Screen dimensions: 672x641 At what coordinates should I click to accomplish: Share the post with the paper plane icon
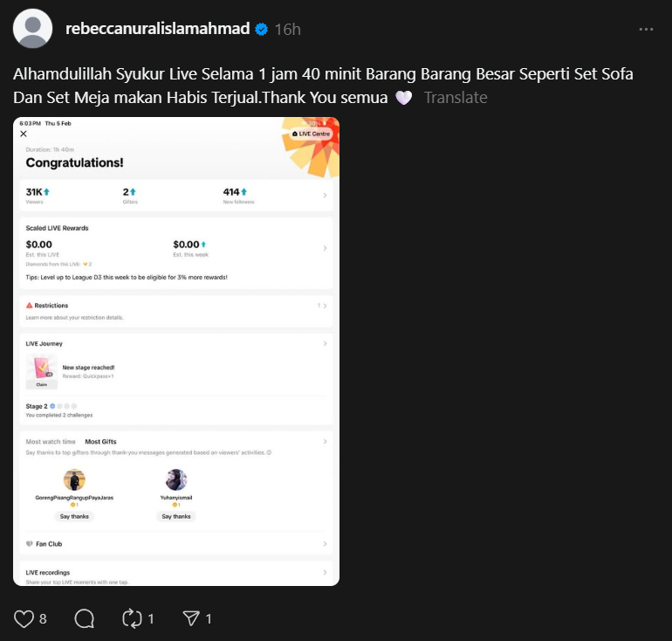[191, 618]
